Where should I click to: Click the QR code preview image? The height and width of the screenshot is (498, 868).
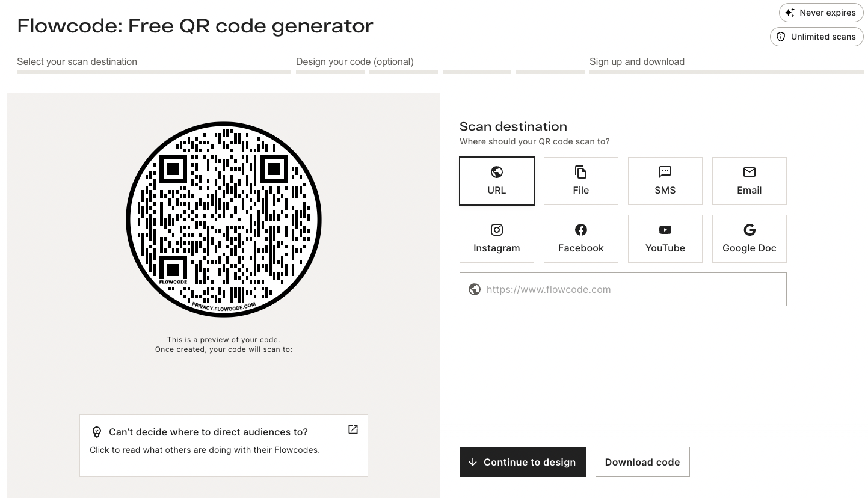224,220
